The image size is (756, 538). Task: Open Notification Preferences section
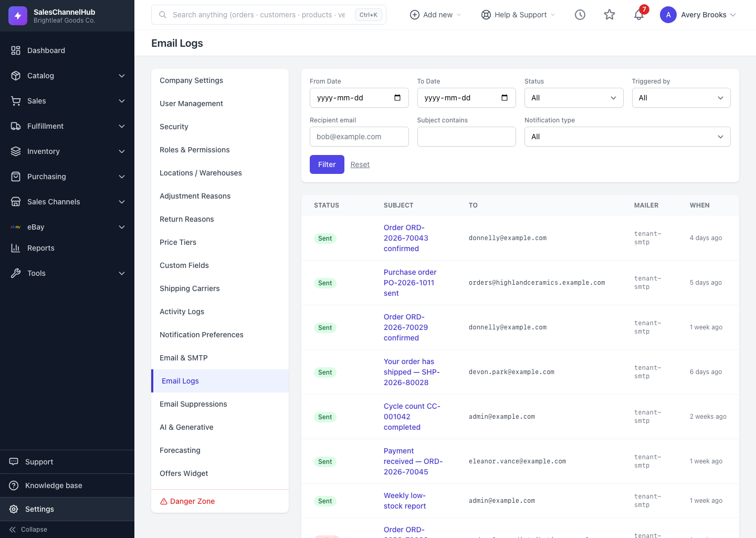[220, 335]
